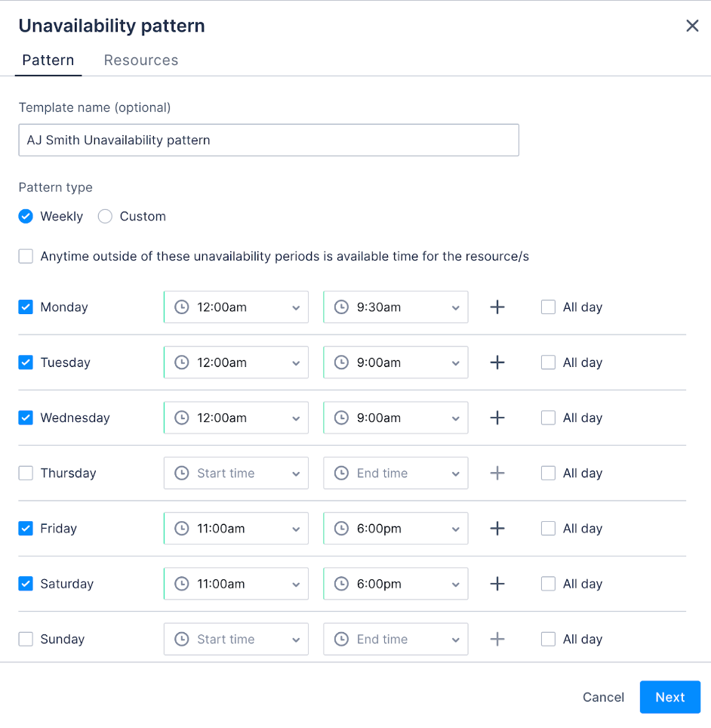Click the plus icon to add Monday period
The height and width of the screenshot is (728, 711).
[497, 307]
